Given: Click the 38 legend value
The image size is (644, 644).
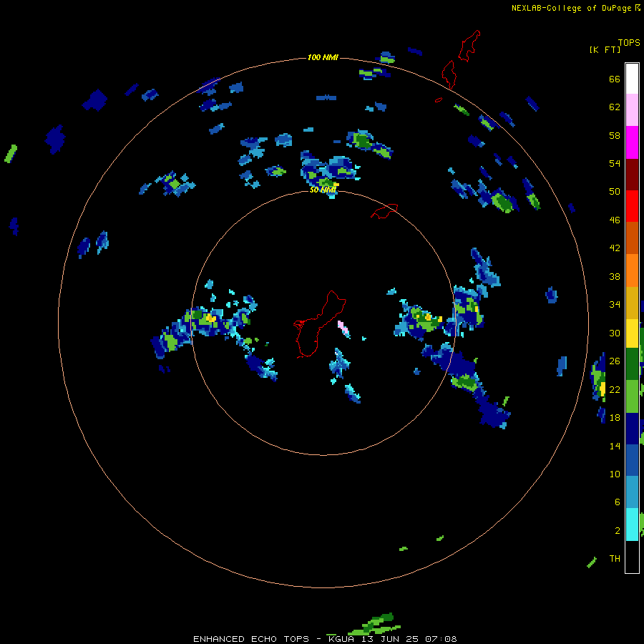Looking at the screenshot, I should click(x=615, y=276).
